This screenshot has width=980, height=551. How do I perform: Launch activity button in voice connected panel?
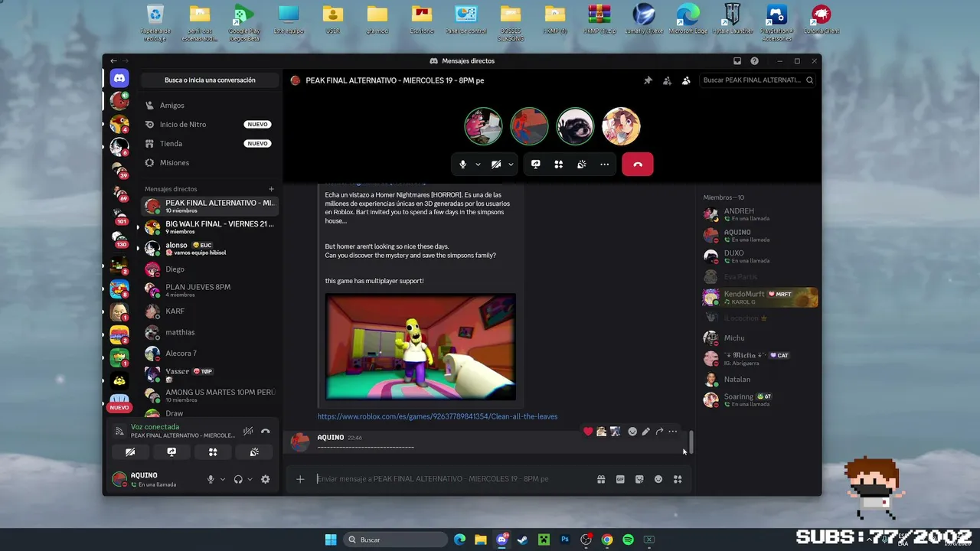(213, 452)
